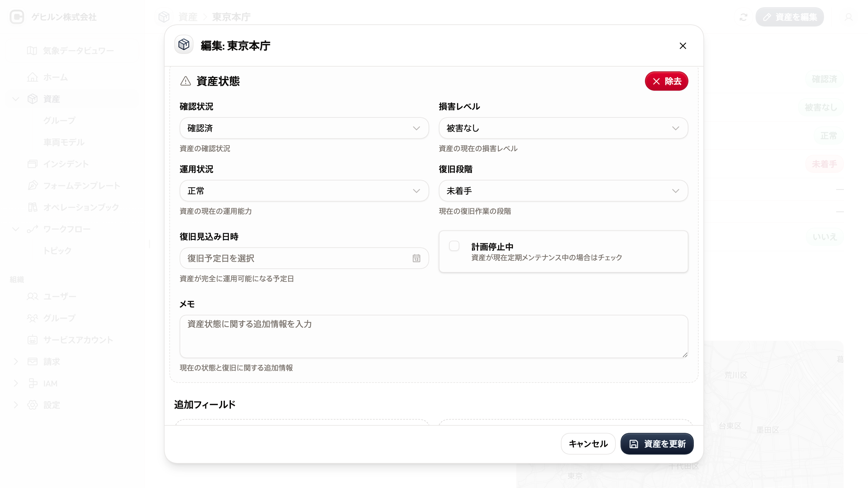Image resolution: width=868 pixels, height=488 pixels.
Task: Click the warning triangle icon beside 資産状態
Action: 185,81
